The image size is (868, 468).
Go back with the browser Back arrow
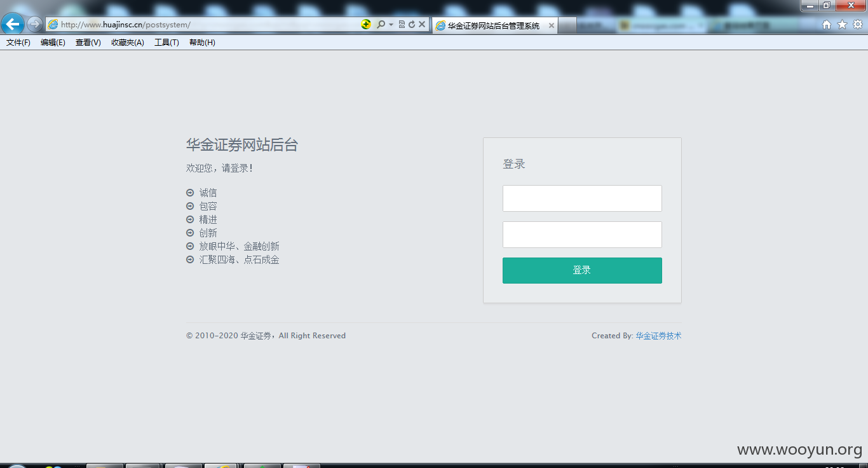(x=13, y=24)
